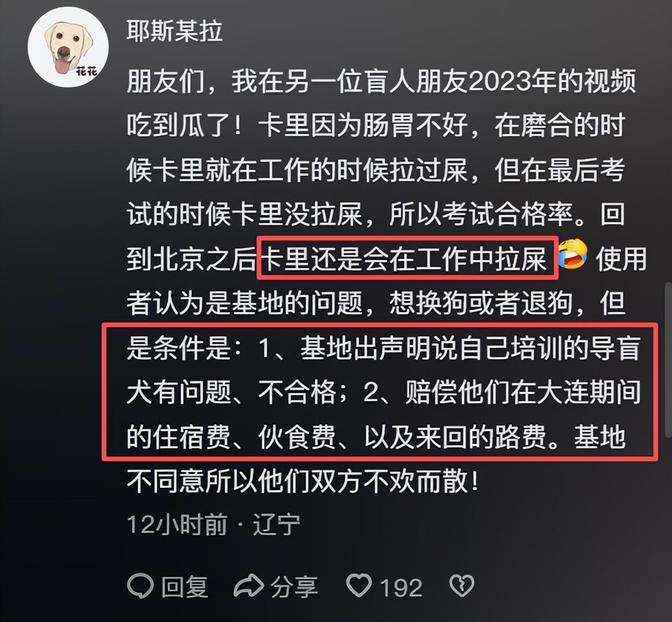Click the line 赔偿他们在大连期间 in comment
The height and width of the screenshot is (622, 672).
point(522,392)
